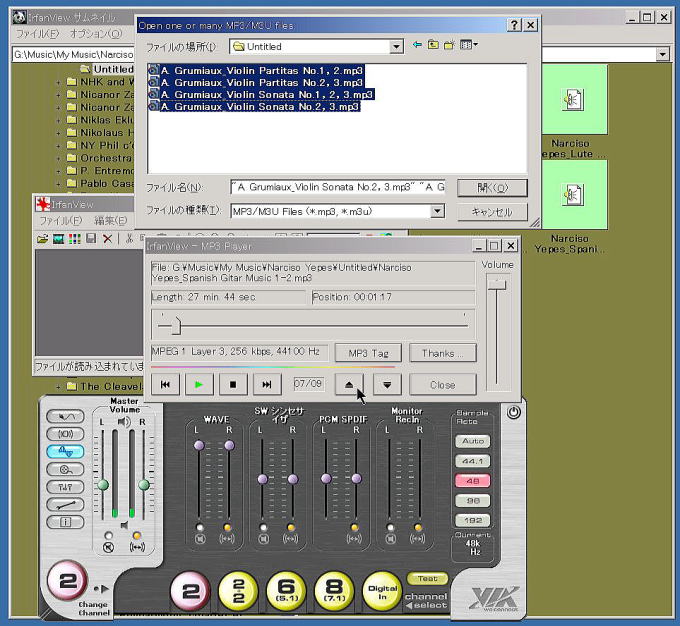This screenshot has height=626, width=680.
Task: Start playback with the green play button
Action: point(199,384)
